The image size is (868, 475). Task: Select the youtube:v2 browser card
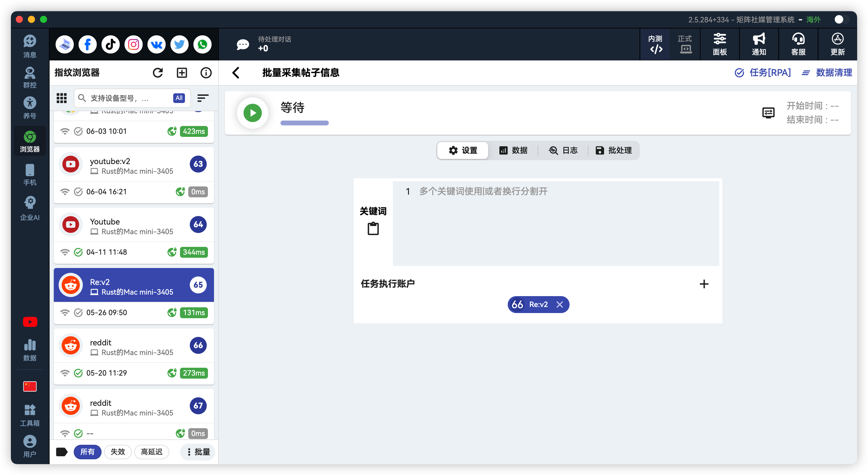click(x=134, y=176)
